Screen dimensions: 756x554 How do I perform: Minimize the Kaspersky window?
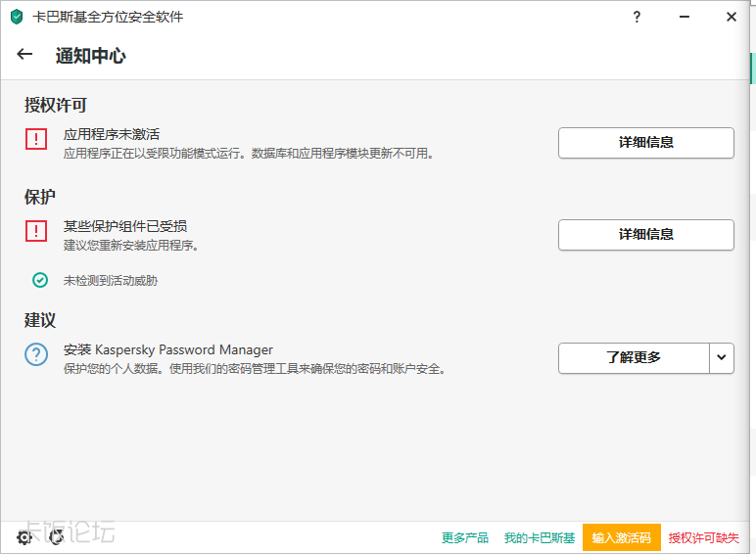(685, 17)
